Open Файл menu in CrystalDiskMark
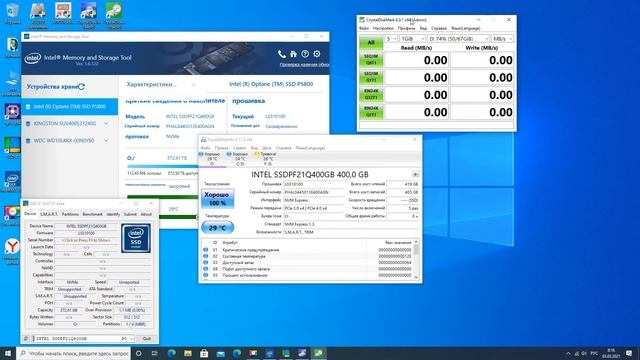This screenshot has width=640, height=360. (x=364, y=28)
